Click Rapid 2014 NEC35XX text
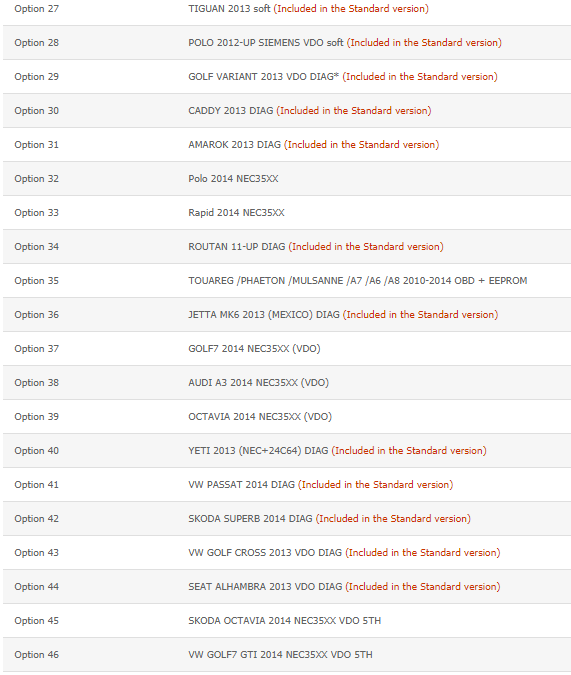Image resolution: width=571 pixels, height=675 pixels. [x=236, y=213]
